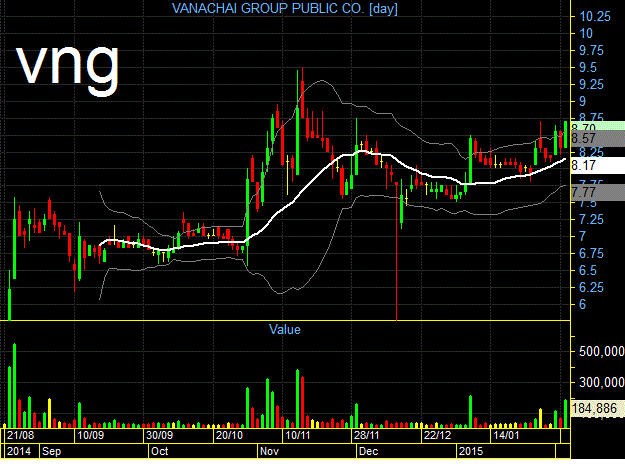Select the 500,000 volume axis label
The height and width of the screenshot is (466, 625).
(x=601, y=351)
